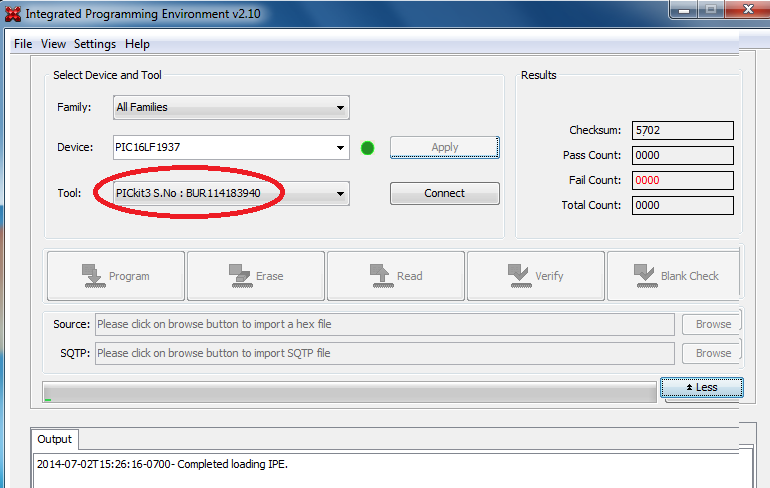Click the green device status indicator

click(367, 148)
